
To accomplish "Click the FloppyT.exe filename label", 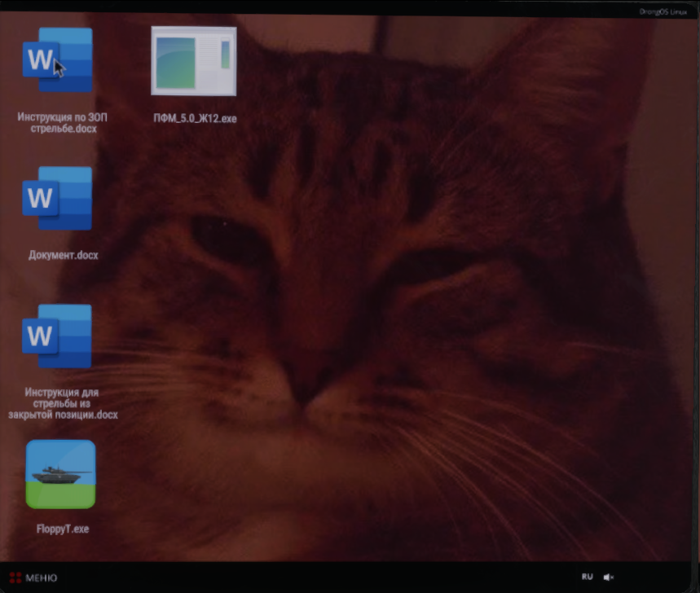I will 63,529.
